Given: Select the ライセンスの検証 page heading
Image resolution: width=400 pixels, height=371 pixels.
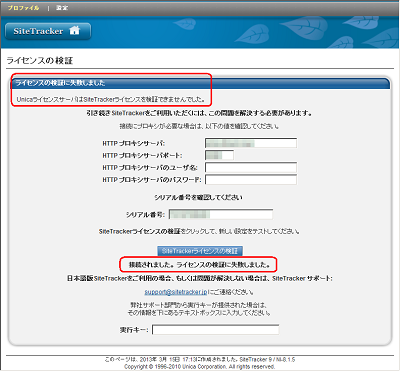Looking at the screenshot, I should click(40, 61).
